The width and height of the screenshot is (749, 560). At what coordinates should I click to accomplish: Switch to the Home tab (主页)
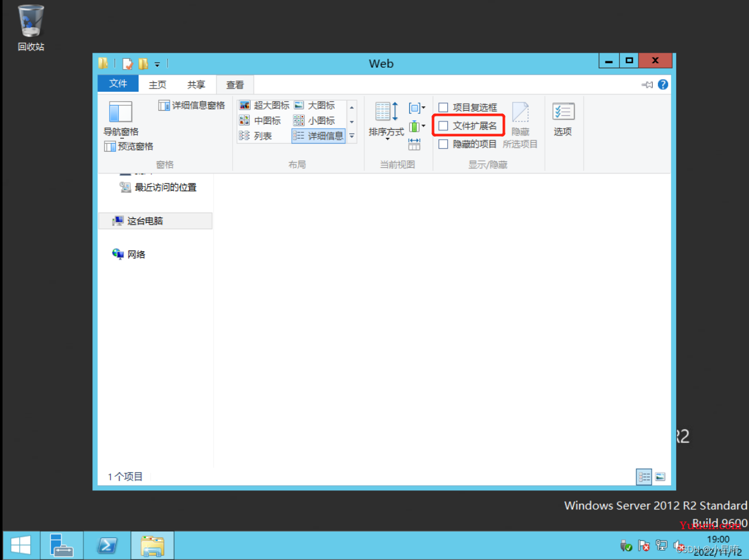click(x=157, y=85)
